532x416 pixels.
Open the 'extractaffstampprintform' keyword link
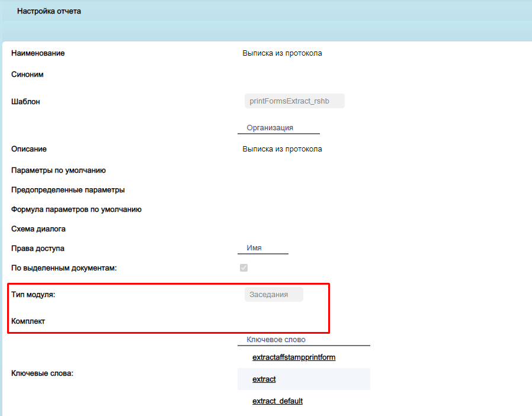coord(294,357)
